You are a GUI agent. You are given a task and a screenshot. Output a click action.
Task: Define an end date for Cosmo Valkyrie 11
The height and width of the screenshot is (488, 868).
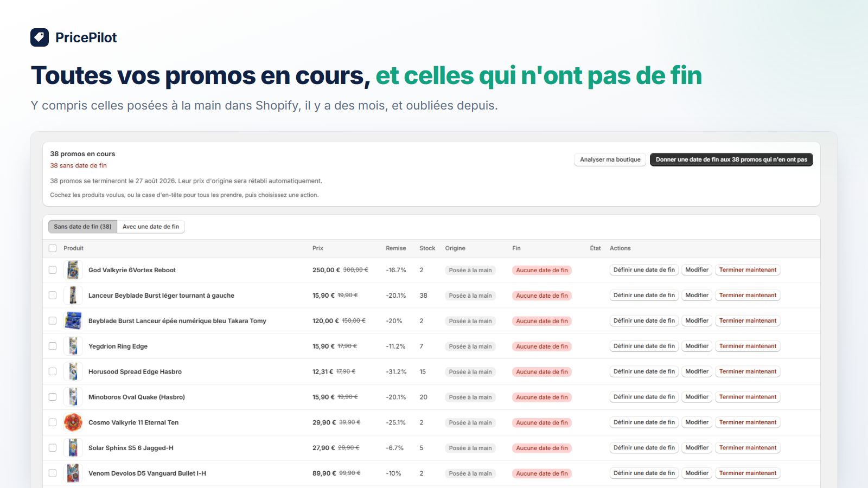click(x=644, y=422)
